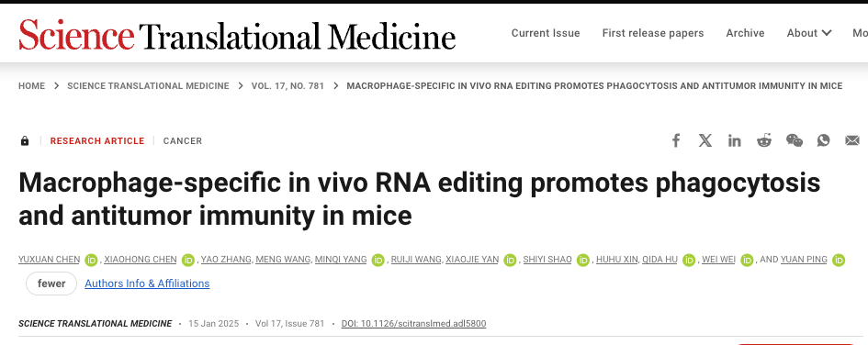Open Vol. 17, No. 781 breadcrumb
Screen dimensions: 868x345
click(x=287, y=85)
